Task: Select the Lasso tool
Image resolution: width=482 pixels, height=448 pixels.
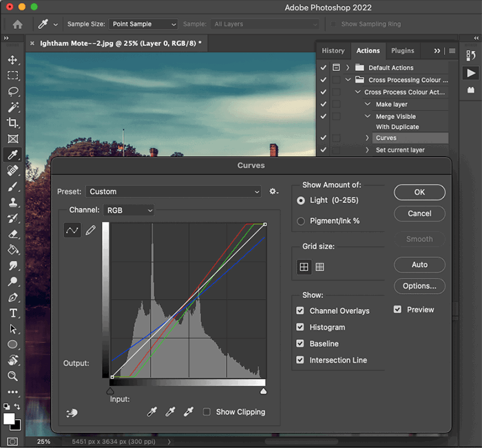Action: pyautogui.click(x=12, y=92)
